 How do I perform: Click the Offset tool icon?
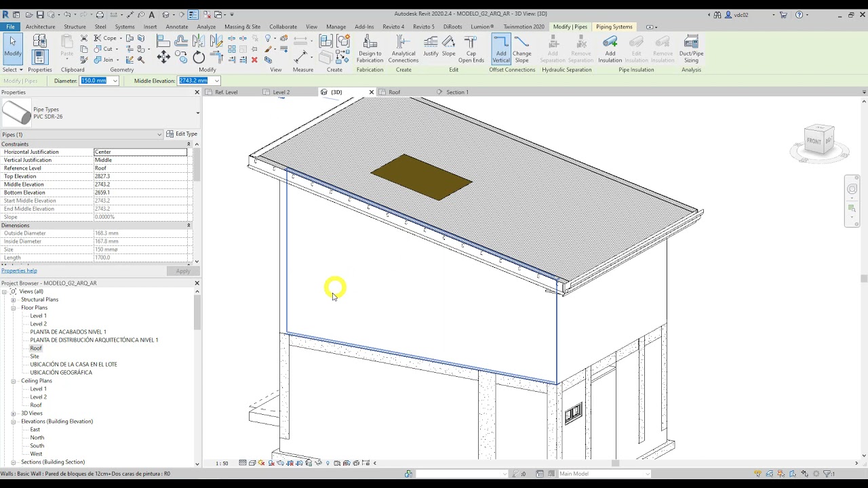click(181, 41)
